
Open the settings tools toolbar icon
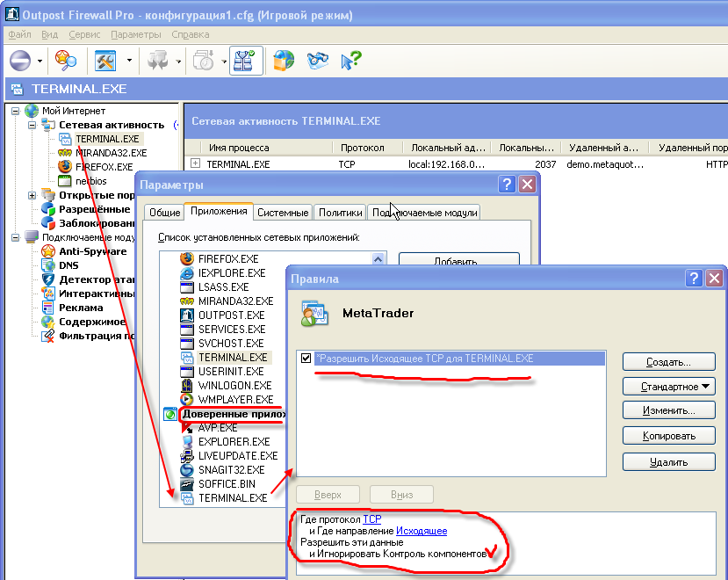105,61
